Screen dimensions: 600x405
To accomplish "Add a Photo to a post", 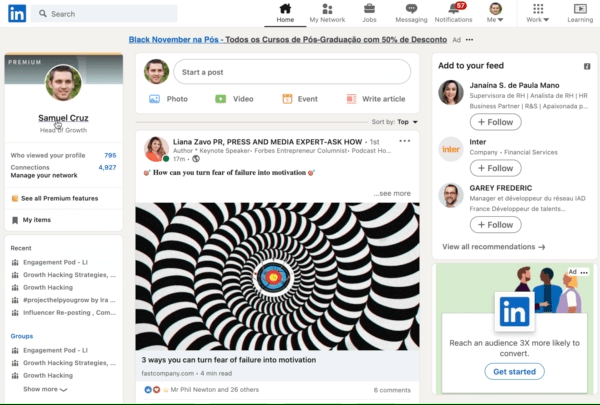I will click(x=168, y=99).
